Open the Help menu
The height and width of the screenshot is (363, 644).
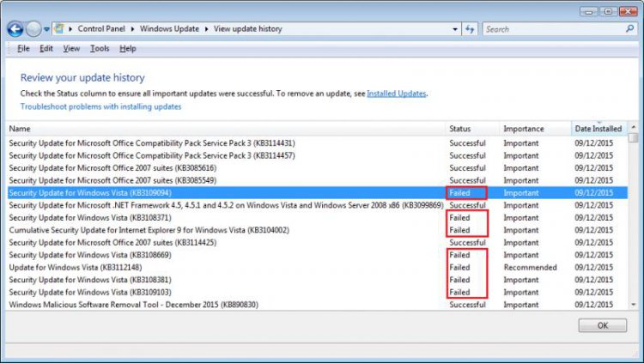tap(128, 48)
